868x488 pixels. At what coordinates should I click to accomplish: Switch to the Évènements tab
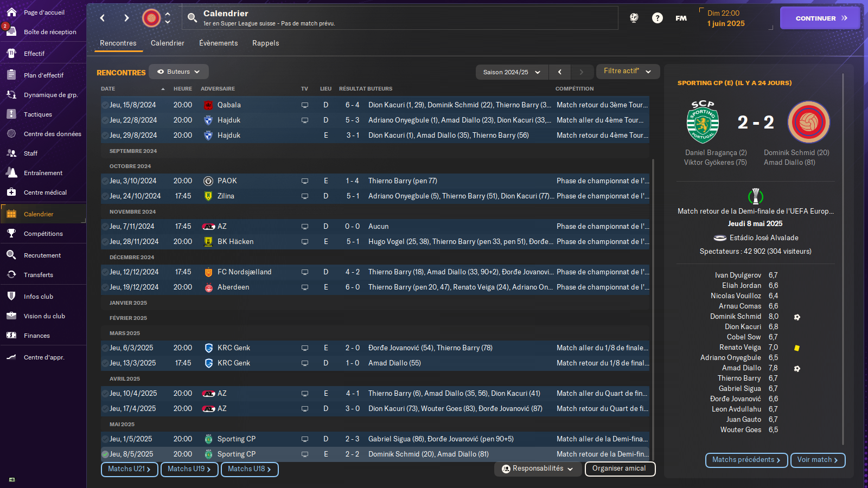[218, 43]
